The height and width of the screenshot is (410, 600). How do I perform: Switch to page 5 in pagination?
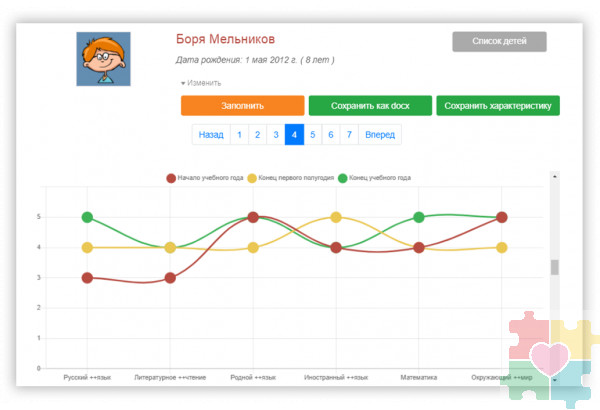[x=313, y=134]
